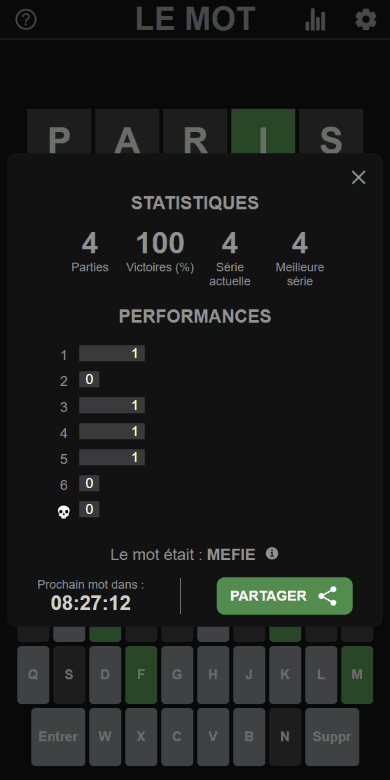Click the green I tile in PARIS
The image size is (390, 780).
[263, 131]
